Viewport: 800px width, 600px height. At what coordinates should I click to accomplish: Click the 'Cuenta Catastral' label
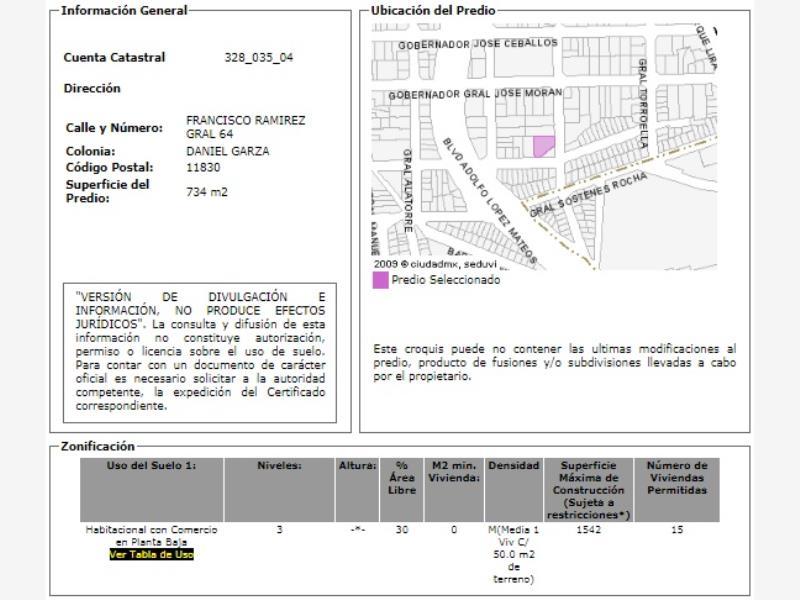[114, 57]
